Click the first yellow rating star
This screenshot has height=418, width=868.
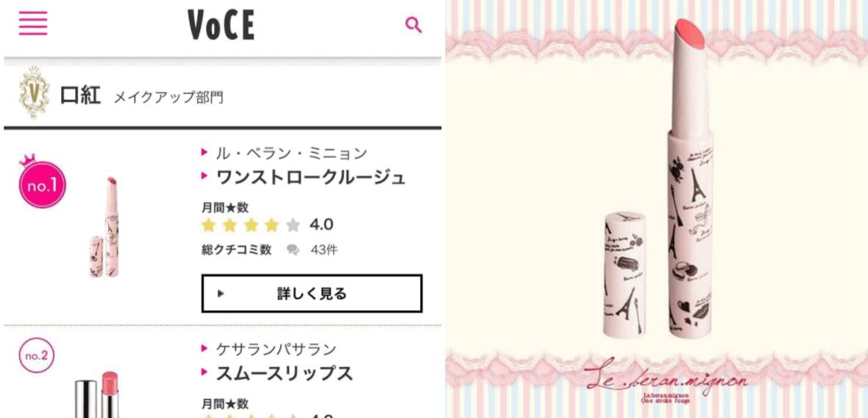tap(208, 225)
